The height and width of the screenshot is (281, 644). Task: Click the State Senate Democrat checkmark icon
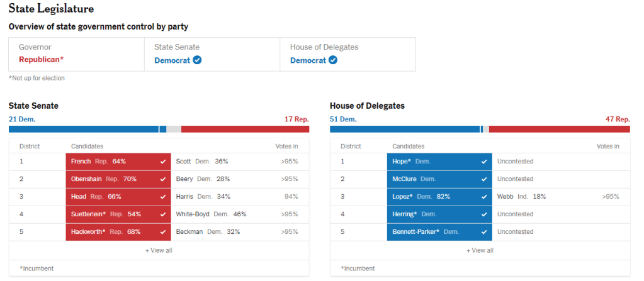click(x=197, y=60)
